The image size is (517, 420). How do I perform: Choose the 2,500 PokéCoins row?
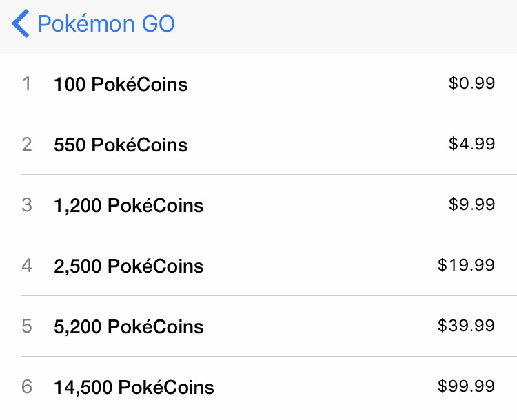[258, 266]
